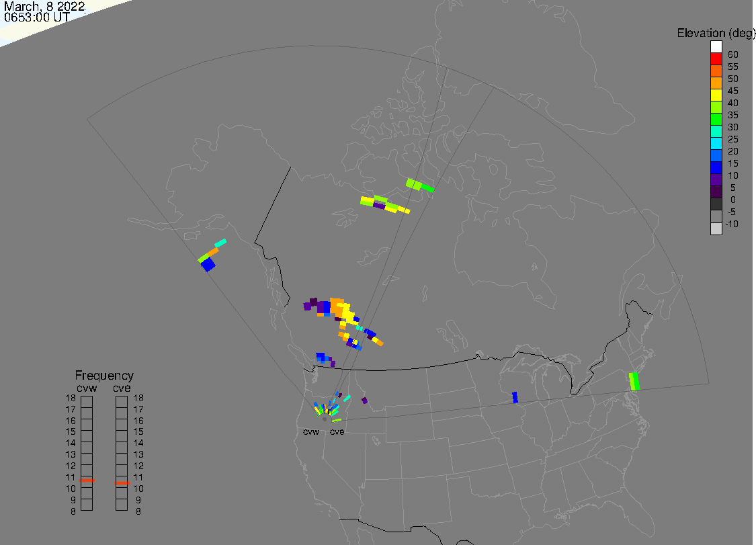The width and height of the screenshot is (756, 545).
Task: Click the red marker on the cve frequency bar
Action: click(x=122, y=483)
